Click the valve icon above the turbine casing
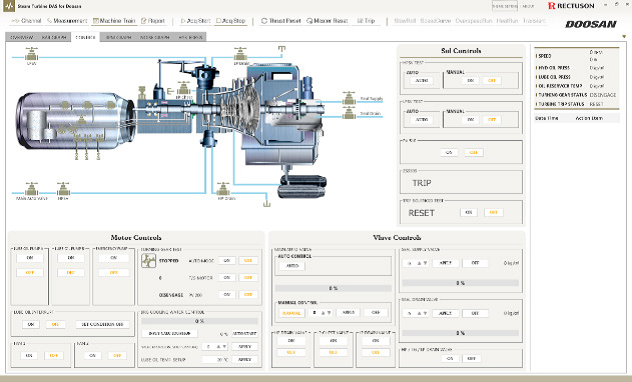The width and height of the screenshot is (632, 382). [x=240, y=54]
